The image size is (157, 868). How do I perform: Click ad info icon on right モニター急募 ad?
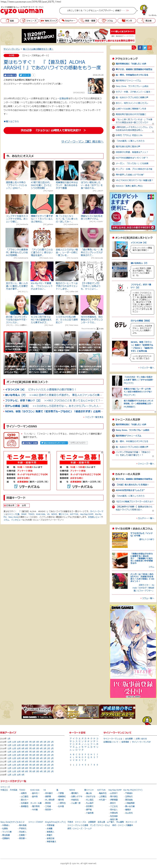(102, 452)
